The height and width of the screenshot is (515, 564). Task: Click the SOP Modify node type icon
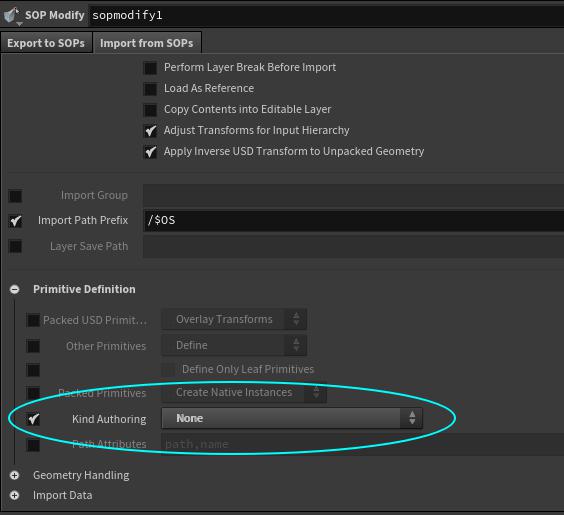(x=12, y=15)
